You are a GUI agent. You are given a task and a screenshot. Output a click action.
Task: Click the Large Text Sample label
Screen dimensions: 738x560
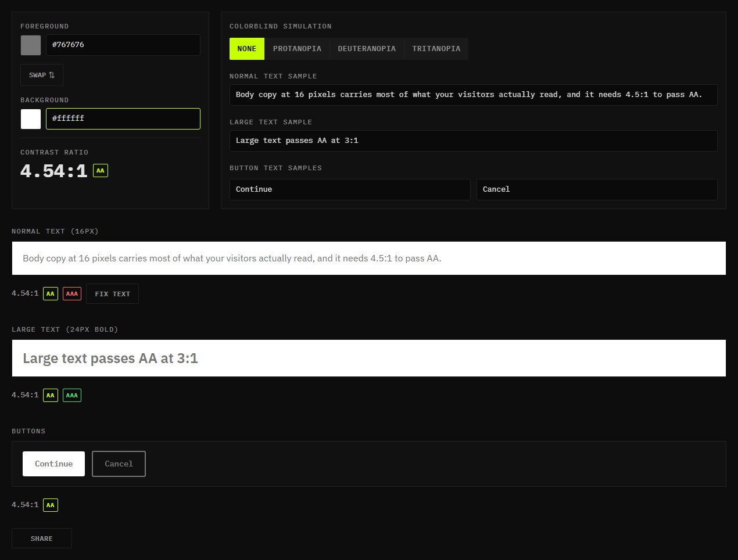271,122
